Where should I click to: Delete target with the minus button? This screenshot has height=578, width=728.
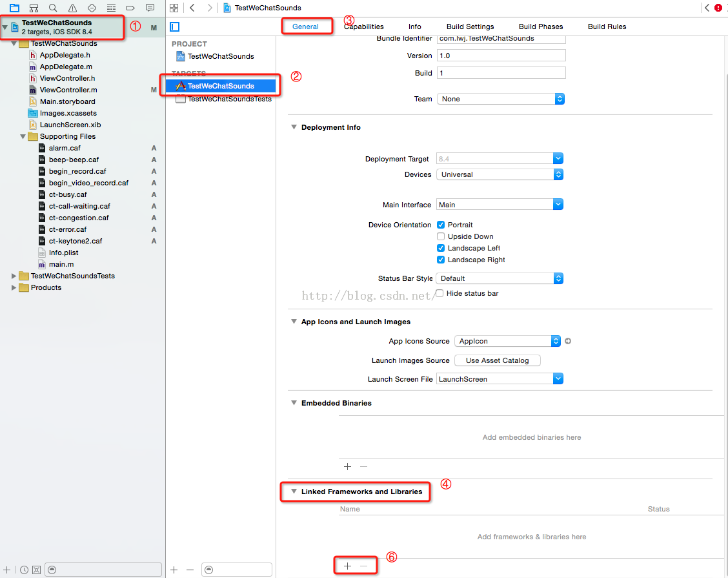pyautogui.click(x=190, y=570)
